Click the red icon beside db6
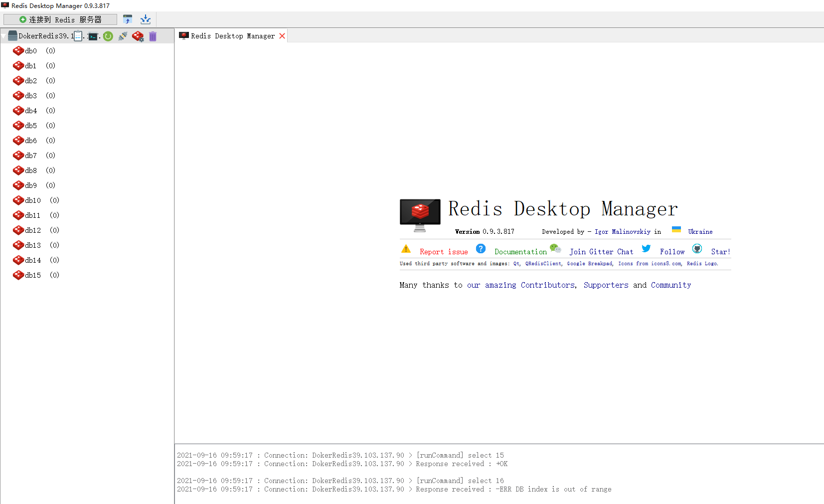824x504 pixels. click(x=18, y=141)
